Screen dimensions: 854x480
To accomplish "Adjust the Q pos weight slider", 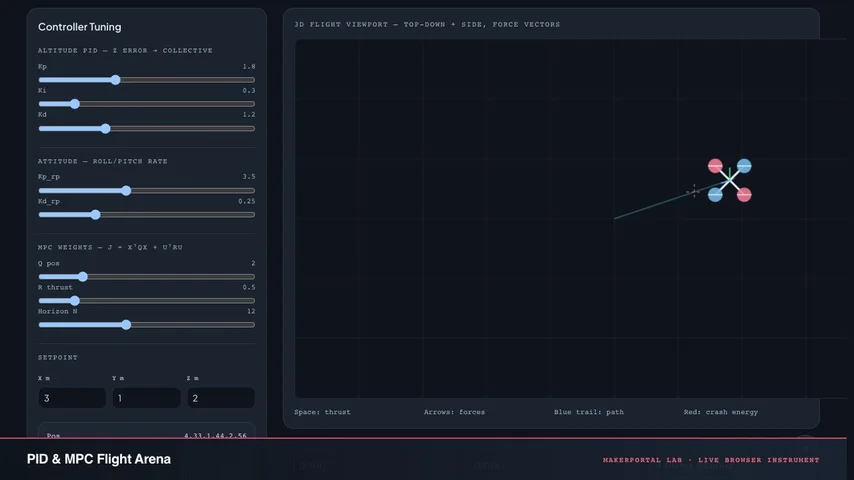I will (147, 277).
